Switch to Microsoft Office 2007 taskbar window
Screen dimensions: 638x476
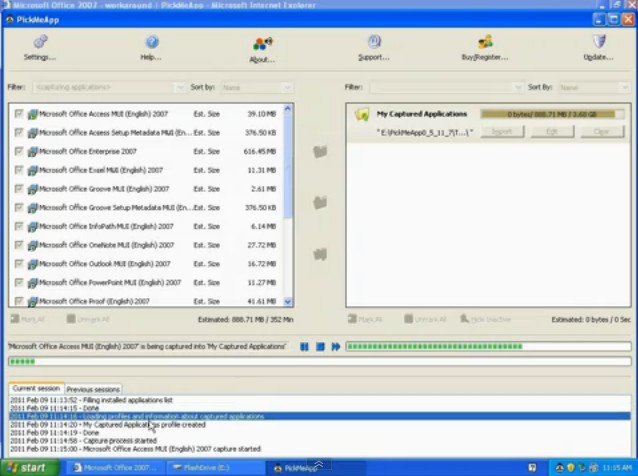(115, 468)
